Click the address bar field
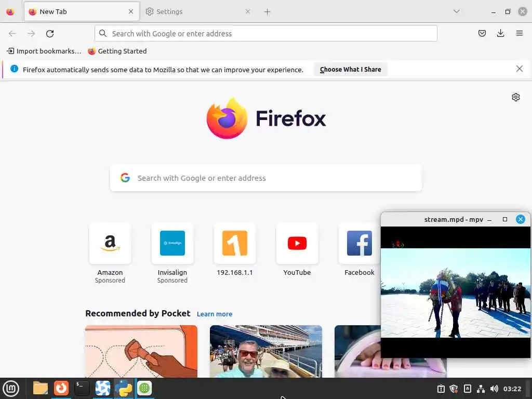The width and height of the screenshot is (532, 399). pos(265,34)
